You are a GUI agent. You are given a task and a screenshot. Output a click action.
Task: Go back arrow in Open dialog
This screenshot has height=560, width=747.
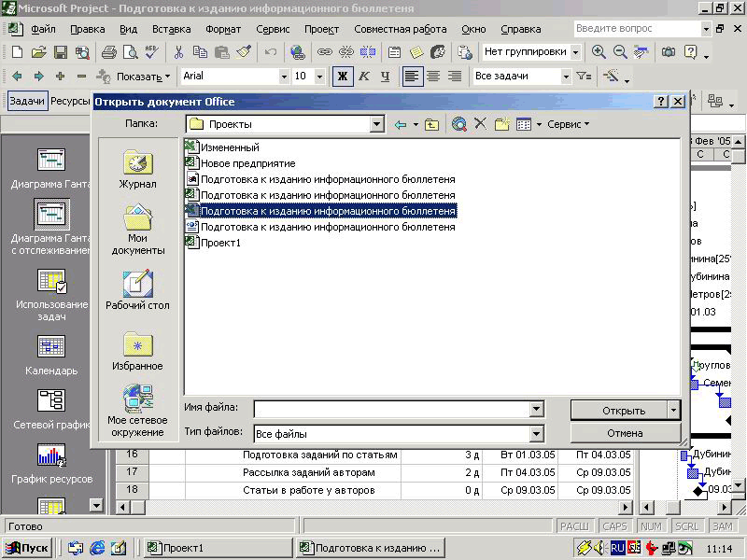(x=401, y=125)
